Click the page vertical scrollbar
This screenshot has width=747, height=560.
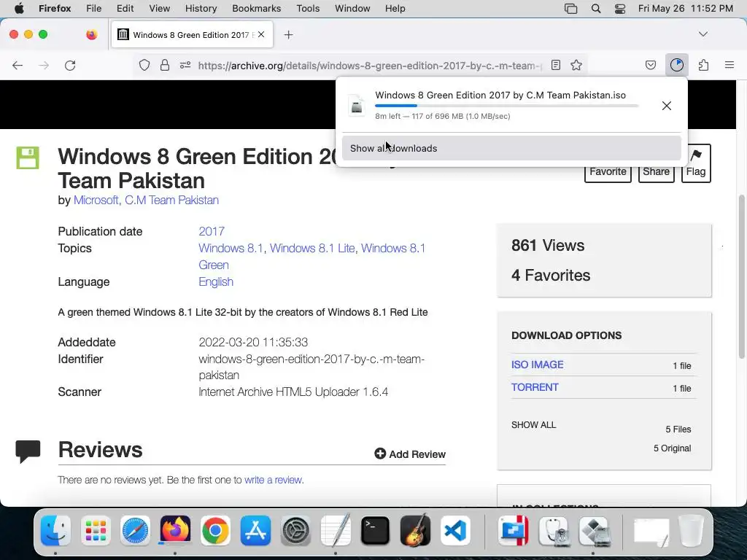click(x=741, y=276)
